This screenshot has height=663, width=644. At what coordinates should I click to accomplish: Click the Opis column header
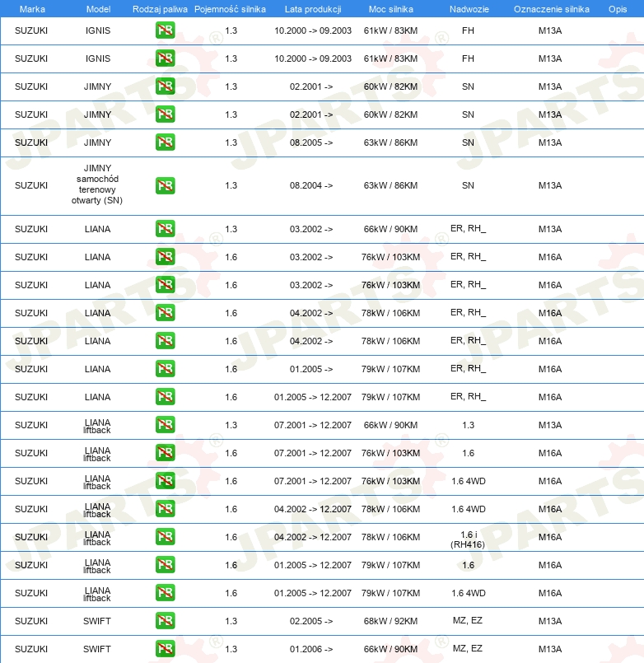click(x=618, y=9)
